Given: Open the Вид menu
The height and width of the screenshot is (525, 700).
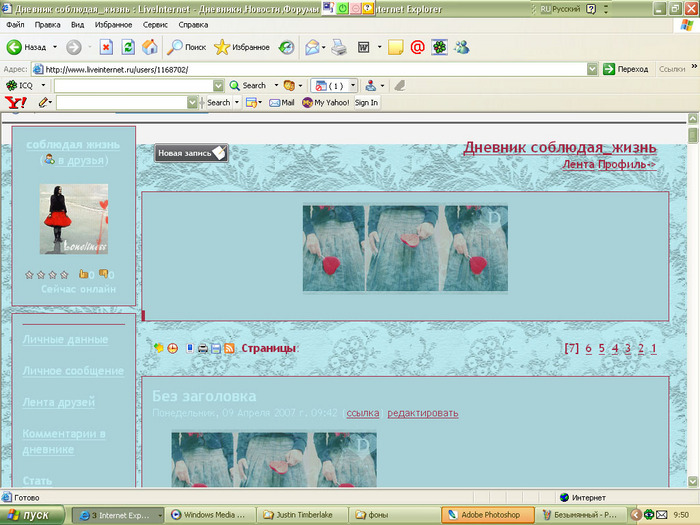Looking at the screenshot, I should pyautogui.click(x=77, y=25).
